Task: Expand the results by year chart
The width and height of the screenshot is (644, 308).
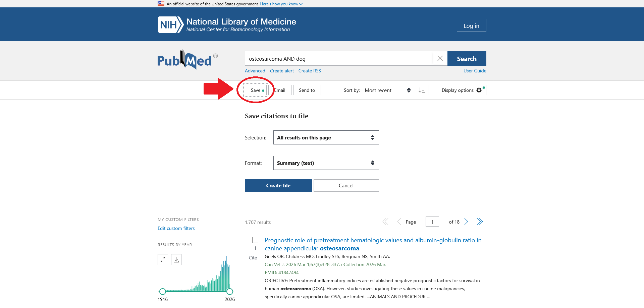Action: 163,259
